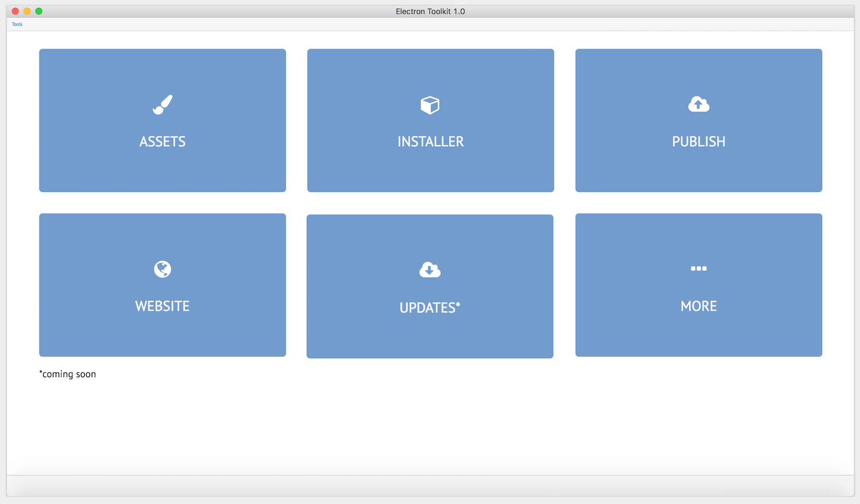Click the PUBLISH label text

(x=698, y=142)
